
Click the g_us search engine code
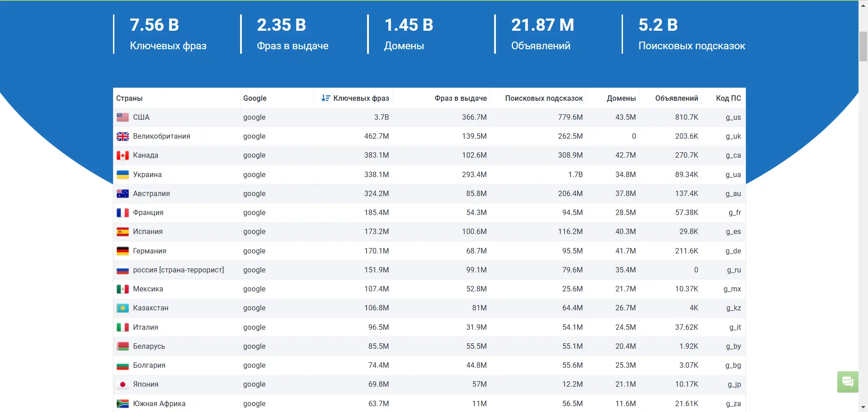pos(733,117)
